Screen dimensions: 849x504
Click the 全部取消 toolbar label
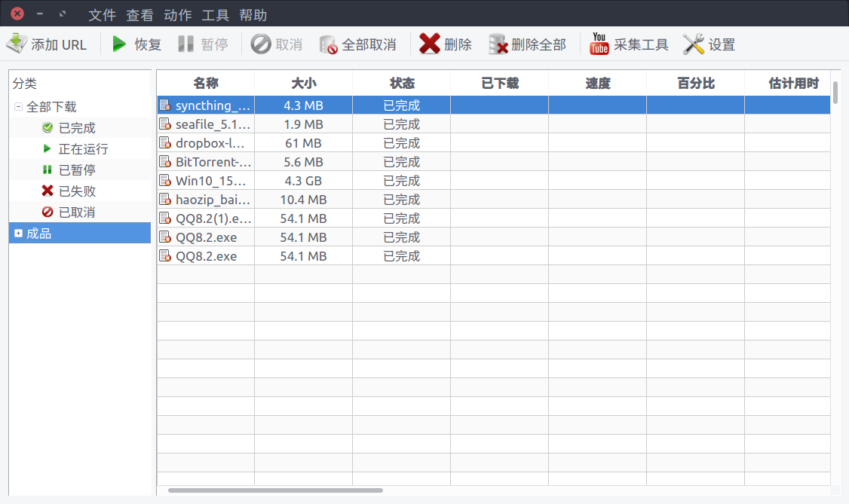(369, 44)
